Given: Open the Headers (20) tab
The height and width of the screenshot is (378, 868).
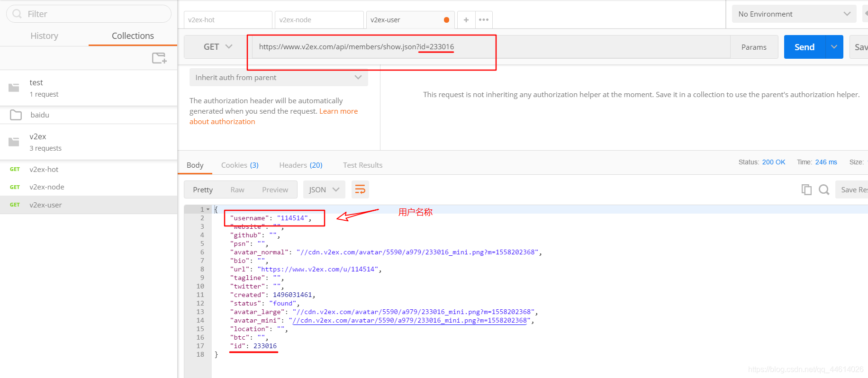Looking at the screenshot, I should [301, 165].
